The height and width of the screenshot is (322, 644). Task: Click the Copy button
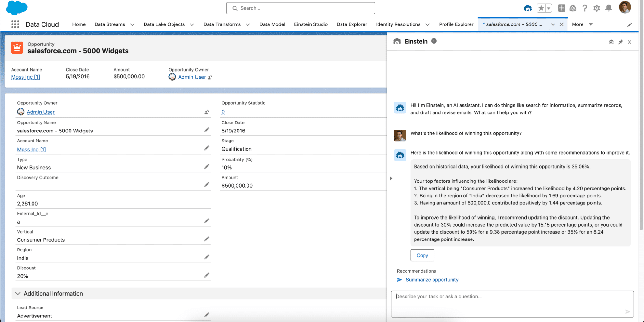click(x=422, y=255)
